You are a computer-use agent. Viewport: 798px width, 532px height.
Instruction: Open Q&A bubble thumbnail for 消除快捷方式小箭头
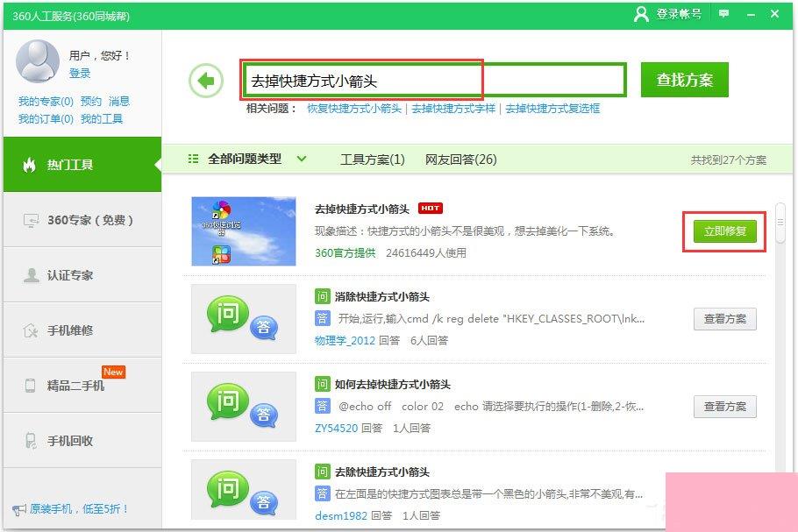point(244,319)
